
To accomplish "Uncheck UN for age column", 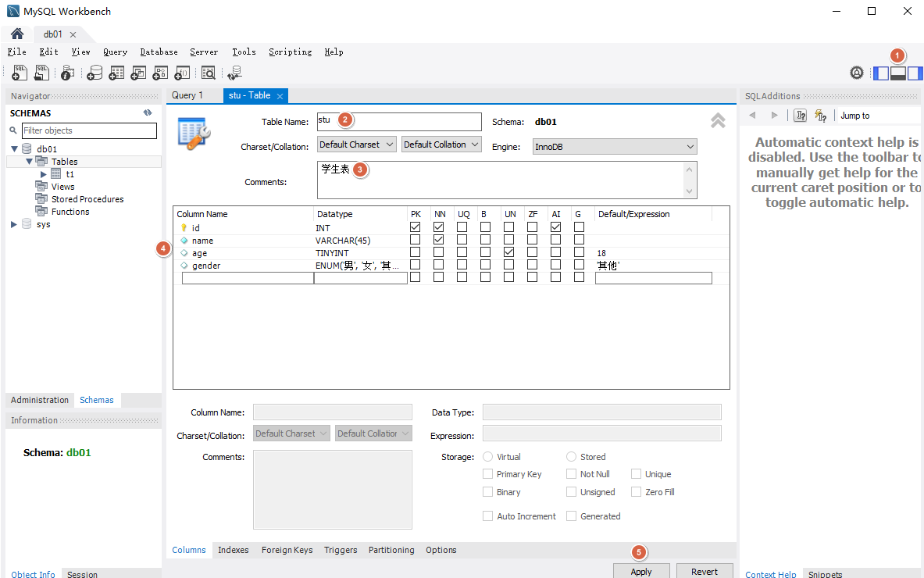I will [508, 252].
